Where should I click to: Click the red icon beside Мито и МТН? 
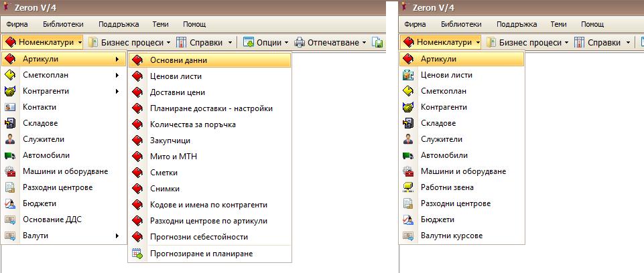(x=137, y=157)
